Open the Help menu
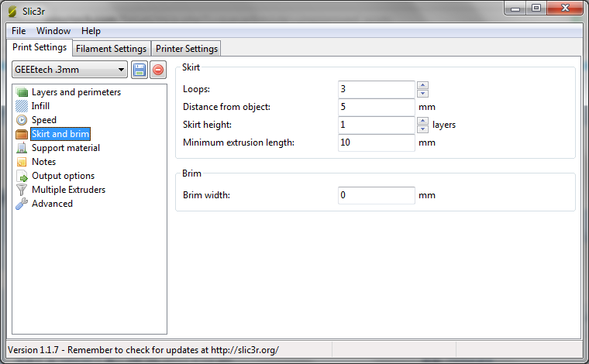 click(x=91, y=31)
